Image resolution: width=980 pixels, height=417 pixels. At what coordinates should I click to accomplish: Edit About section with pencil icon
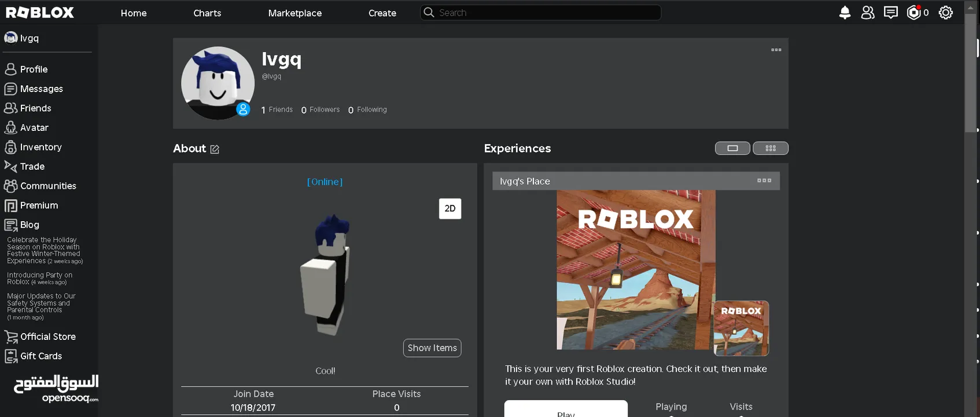coord(215,149)
